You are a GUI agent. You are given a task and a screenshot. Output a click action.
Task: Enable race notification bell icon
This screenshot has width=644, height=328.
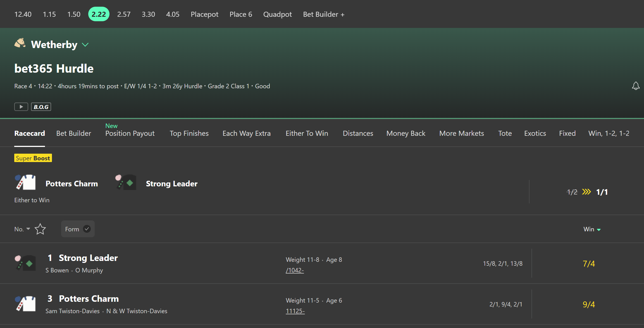636,86
